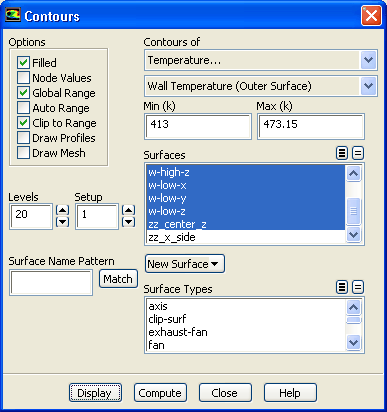Click the Close button
Image resolution: width=387 pixels, height=412 pixels.
tap(225, 393)
